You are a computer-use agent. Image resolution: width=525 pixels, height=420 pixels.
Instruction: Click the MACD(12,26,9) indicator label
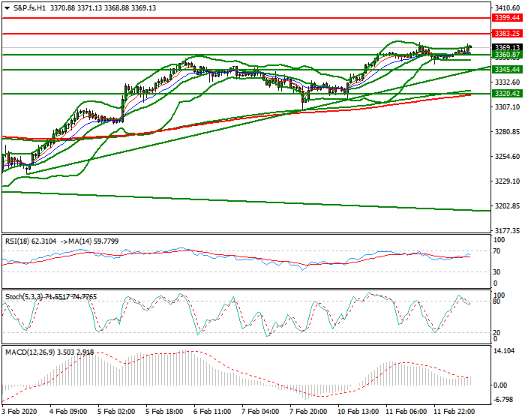(49, 352)
